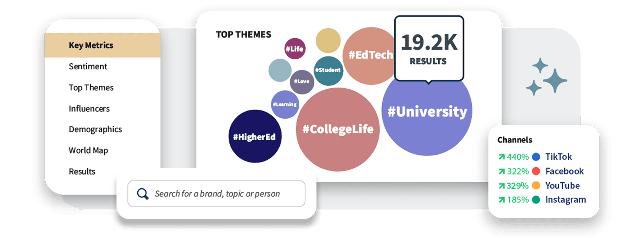Select the search magnifier icon
Image resolution: width=644 pixels, height=238 pixels.
click(142, 193)
